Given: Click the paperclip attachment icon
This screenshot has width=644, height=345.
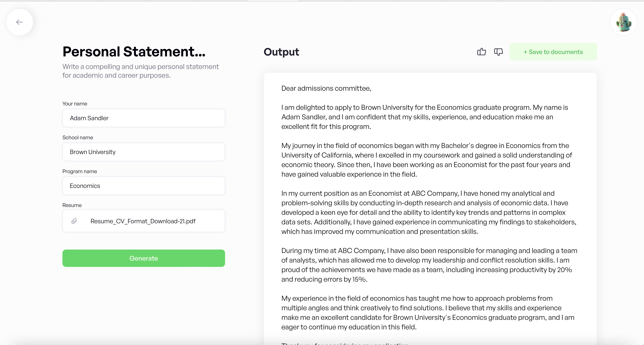Looking at the screenshot, I should (x=74, y=221).
